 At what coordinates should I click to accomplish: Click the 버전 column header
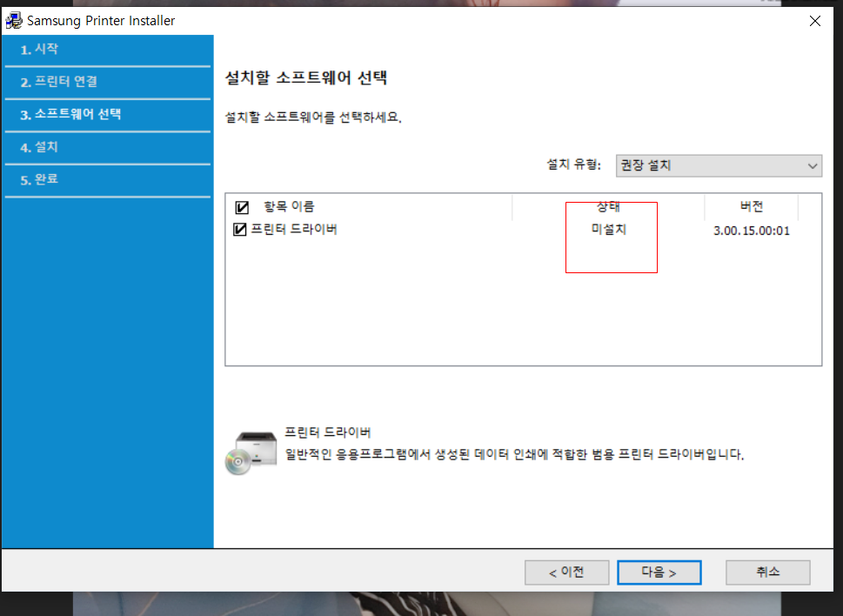(x=752, y=206)
